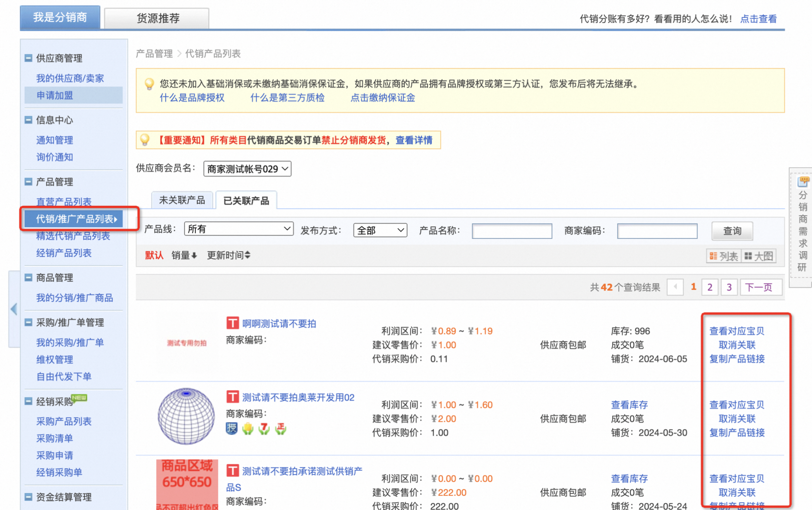This screenshot has width=812, height=510.
Task: Open the 商品区域 650*650 thumbnail
Action: [187, 484]
